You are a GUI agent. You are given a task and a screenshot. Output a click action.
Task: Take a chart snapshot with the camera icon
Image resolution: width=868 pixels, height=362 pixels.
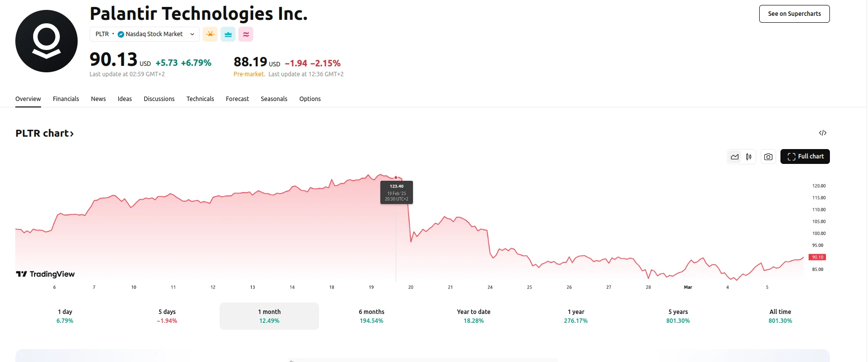coord(768,156)
